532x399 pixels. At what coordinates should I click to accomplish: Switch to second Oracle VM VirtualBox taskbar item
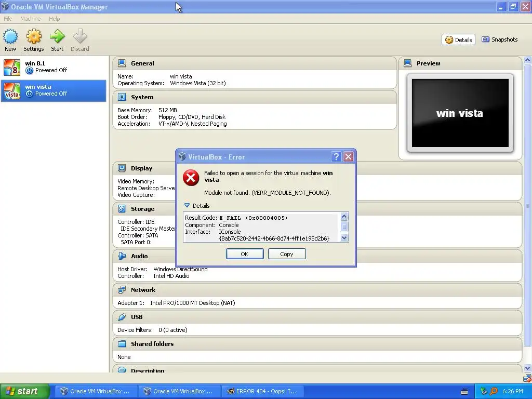click(179, 391)
